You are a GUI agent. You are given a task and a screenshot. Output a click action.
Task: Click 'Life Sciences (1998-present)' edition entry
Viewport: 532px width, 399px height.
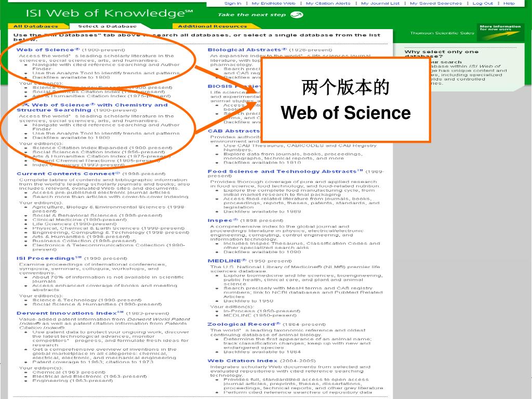(x=74, y=224)
